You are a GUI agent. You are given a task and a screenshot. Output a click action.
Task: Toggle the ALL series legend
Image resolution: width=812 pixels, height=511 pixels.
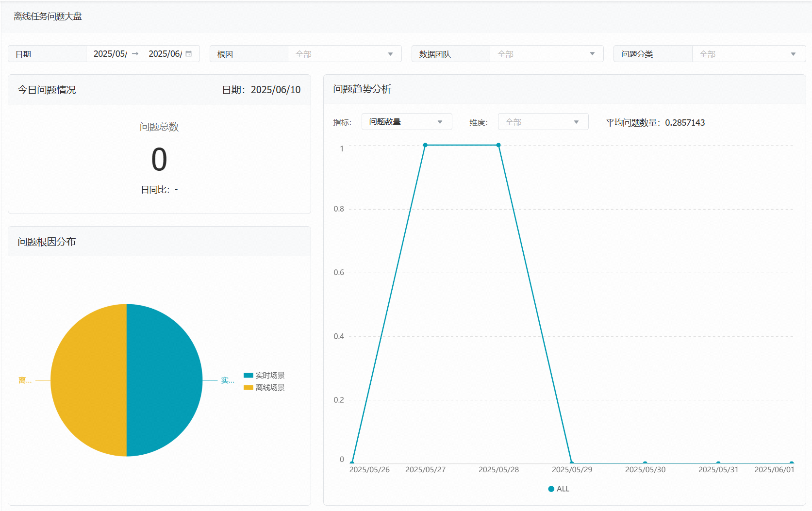click(x=559, y=489)
